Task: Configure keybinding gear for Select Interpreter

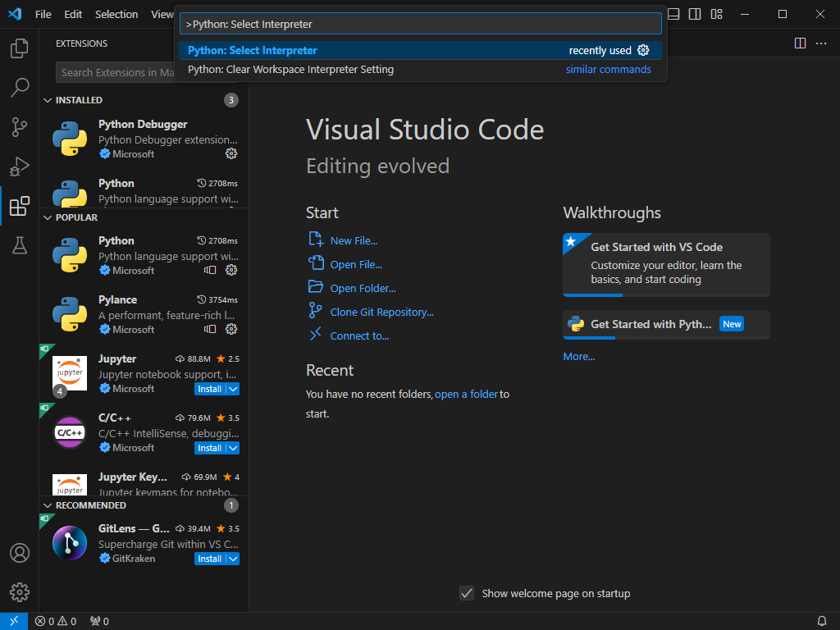Action: (x=643, y=50)
